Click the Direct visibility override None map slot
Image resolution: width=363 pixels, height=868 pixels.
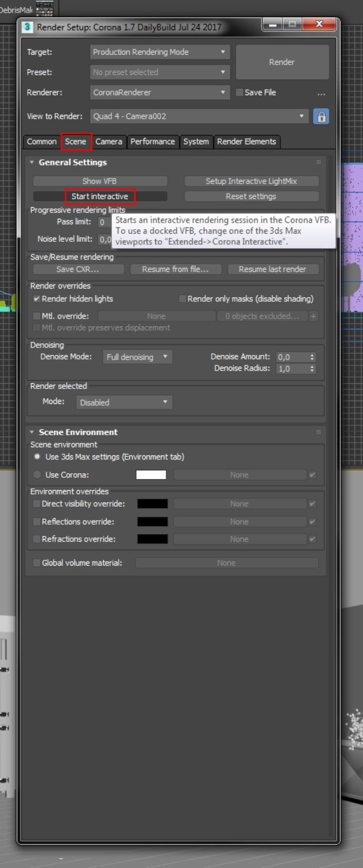pos(239,504)
